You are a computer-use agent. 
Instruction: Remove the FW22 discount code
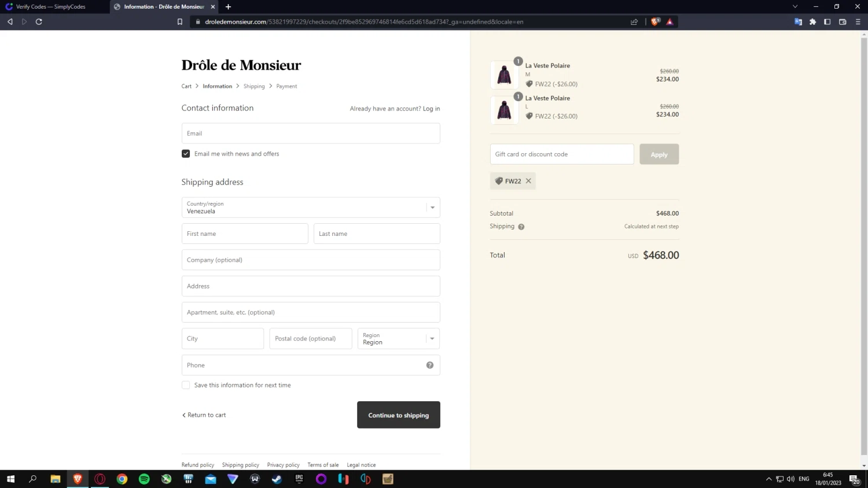(528, 181)
